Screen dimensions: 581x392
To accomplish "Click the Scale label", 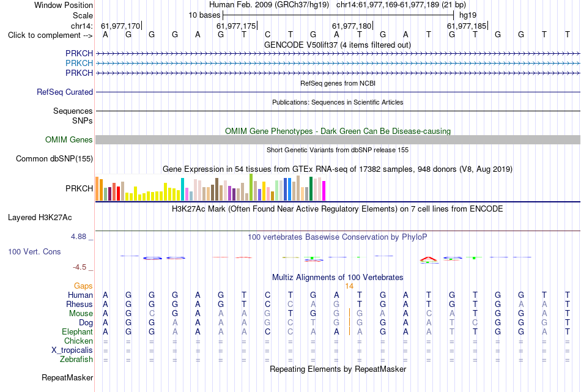I will 83,15.
